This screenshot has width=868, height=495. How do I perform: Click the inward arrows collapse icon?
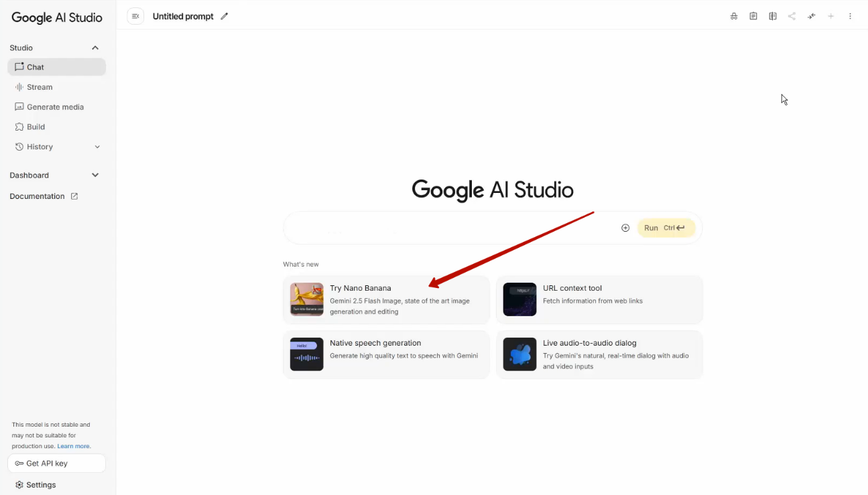(x=812, y=16)
